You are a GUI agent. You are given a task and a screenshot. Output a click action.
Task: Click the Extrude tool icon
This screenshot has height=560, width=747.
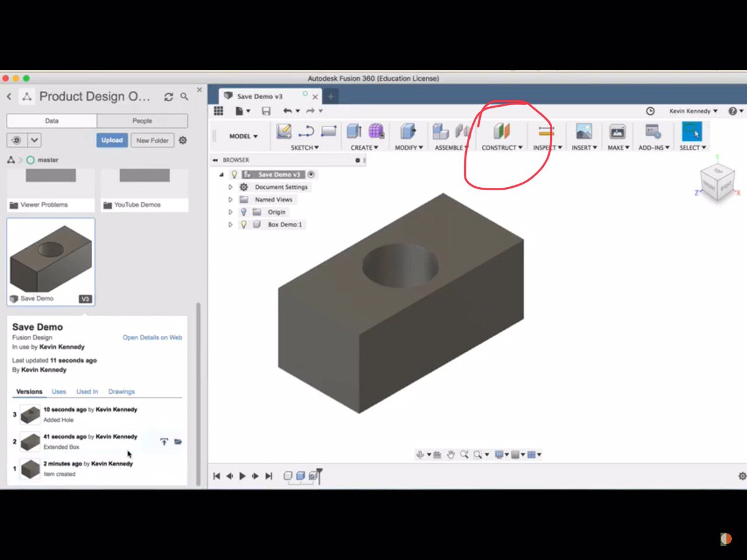pos(354,131)
